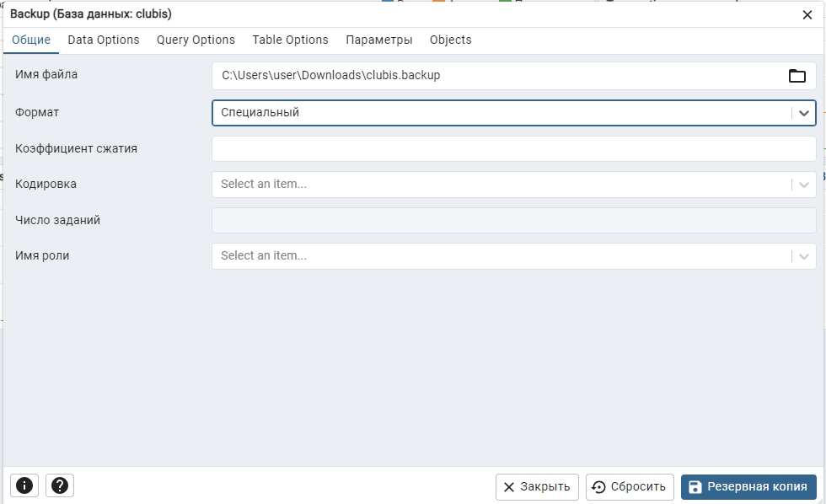Click the Закрыть button
The image size is (826, 504).
[x=537, y=486]
